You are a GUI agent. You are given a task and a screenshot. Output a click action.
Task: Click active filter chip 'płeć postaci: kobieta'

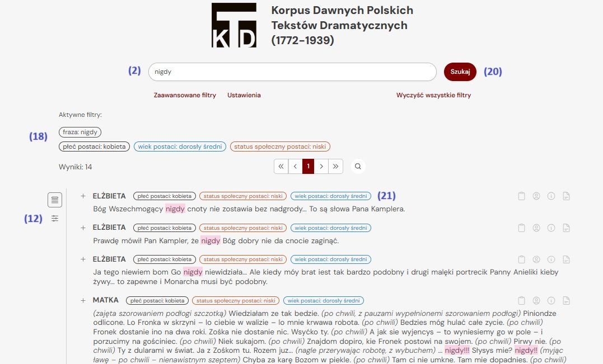coord(94,146)
